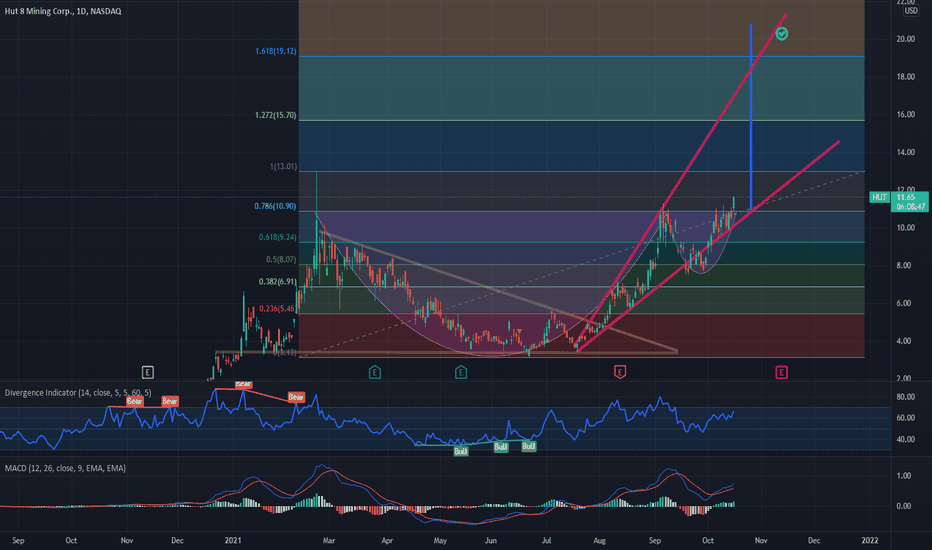This screenshot has height=550, width=932.
Task: Open the MACD indicator legend
Action: (65, 468)
